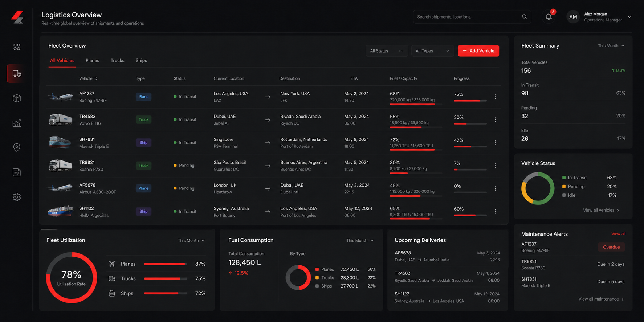Click the Overdue badge for AF1237
Image resolution: width=644 pixels, height=322 pixels.
(x=611, y=247)
